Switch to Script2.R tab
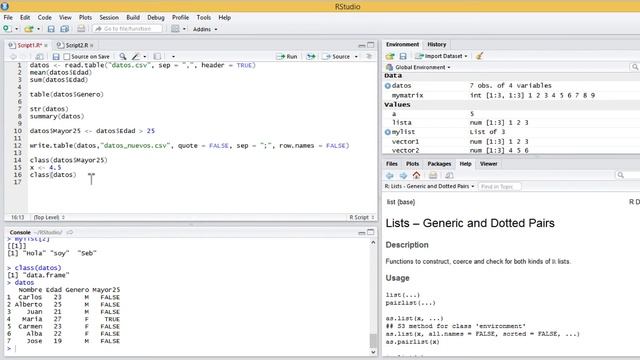This screenshot has height=360, width=640. [x=76, y=45]
